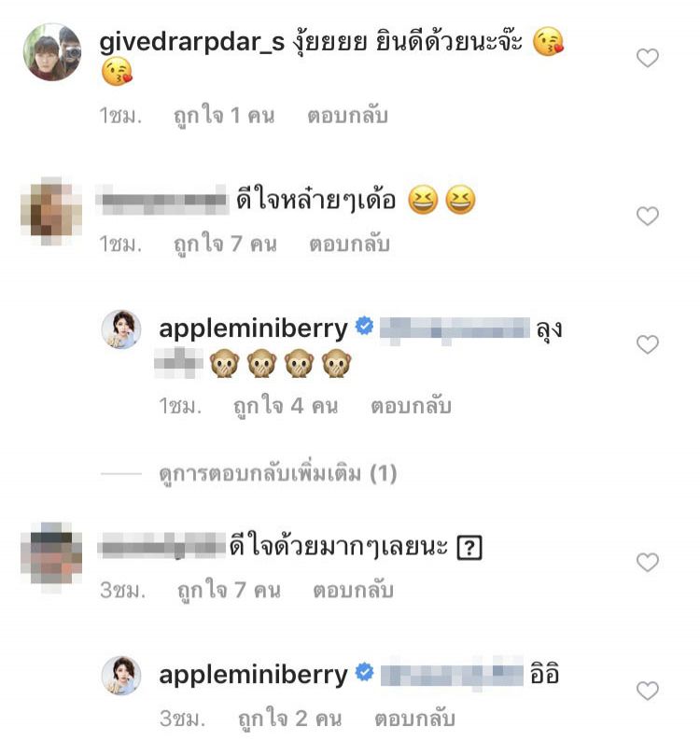The image size is (700, 754).
Task: Open appleminiberry's avatar on the monkey emoji reply
Action: tap(121, 328)
